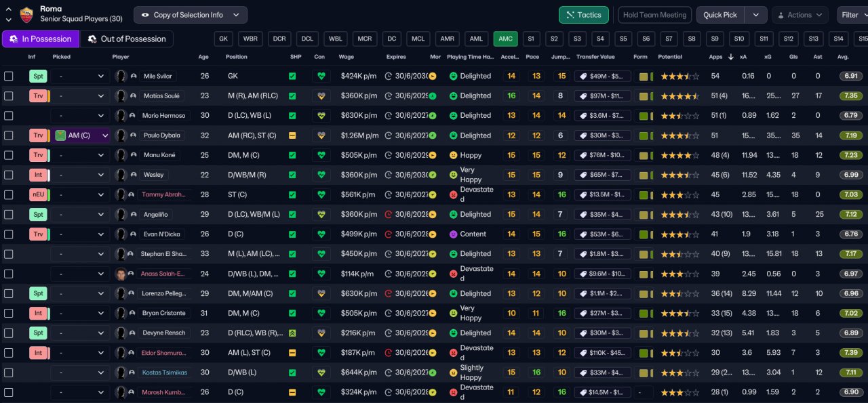Viewport: 868px width, 403px height.
Task: Click contract expiry clock icon for Wesley
Action: pyautogui.click(x=389, y=175)
